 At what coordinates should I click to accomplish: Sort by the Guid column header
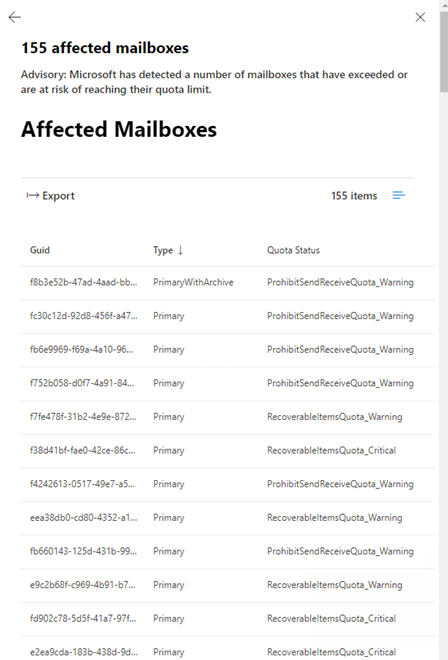pyautogui.click(x=40, y=250)
